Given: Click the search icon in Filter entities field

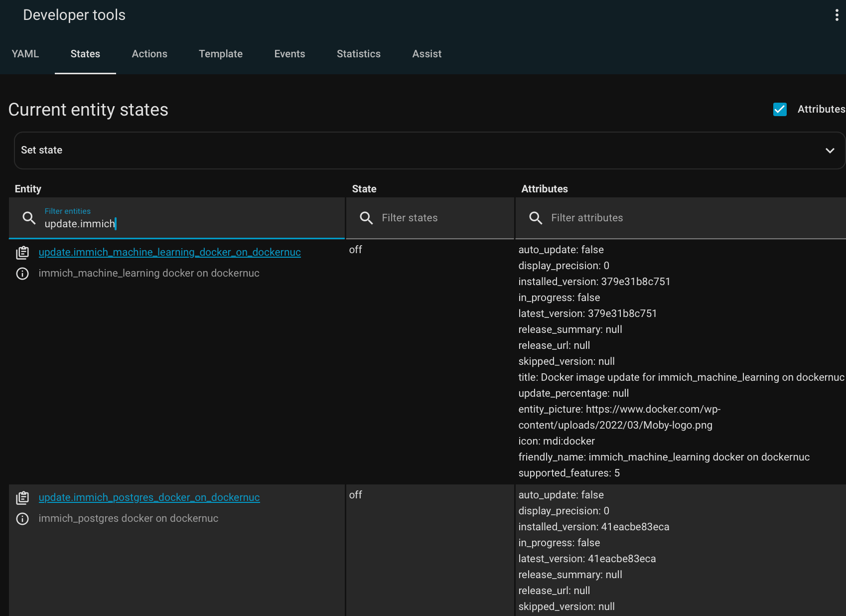Looking at the screenshot, I should (29, 218).
